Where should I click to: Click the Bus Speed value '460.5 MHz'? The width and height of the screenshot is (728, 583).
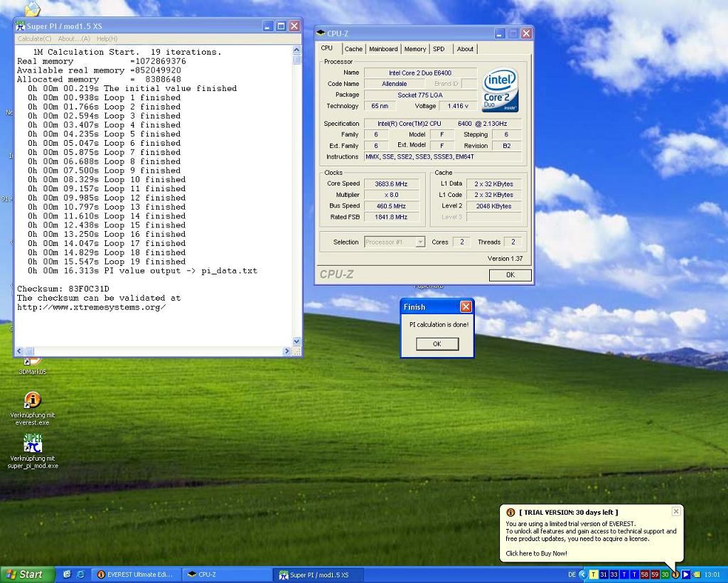(x=392, y=206)
